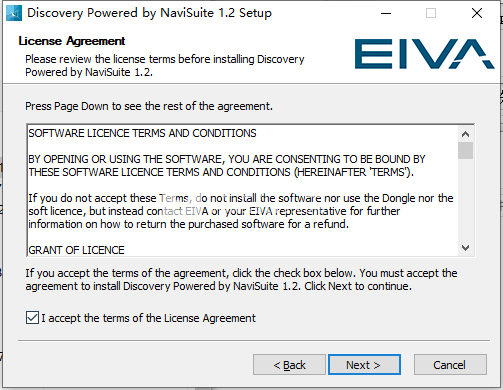This screenshot has height=390, width=503.
Task: Click the down arrow of the license scrollbar
Action: [465, 248]
